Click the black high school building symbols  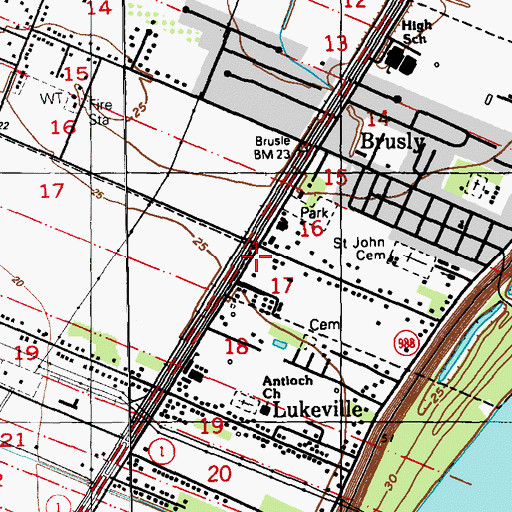click(401, 60)
